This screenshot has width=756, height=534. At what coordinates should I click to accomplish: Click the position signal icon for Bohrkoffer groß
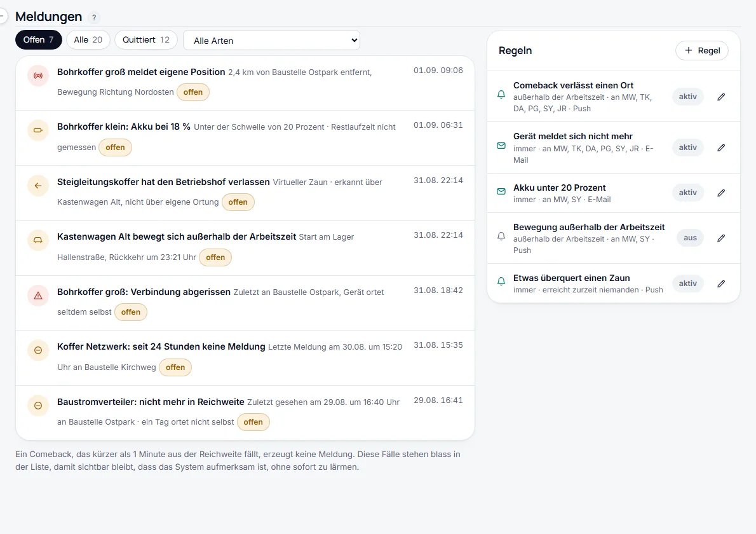[x=38, y=76]
